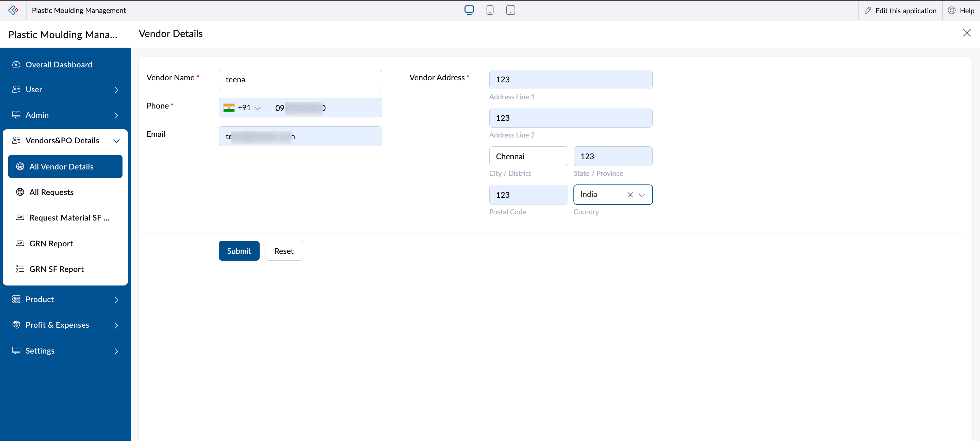Switch to desktop preview icon
The width and height of the screenshot is (980, 441).
pyautogui.click(x=469, y=10)
